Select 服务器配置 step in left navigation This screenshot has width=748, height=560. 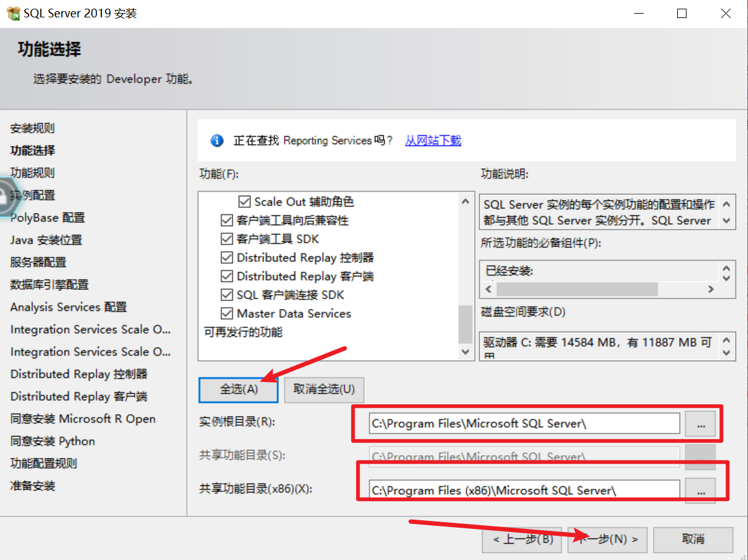click(x=38, y=263)
